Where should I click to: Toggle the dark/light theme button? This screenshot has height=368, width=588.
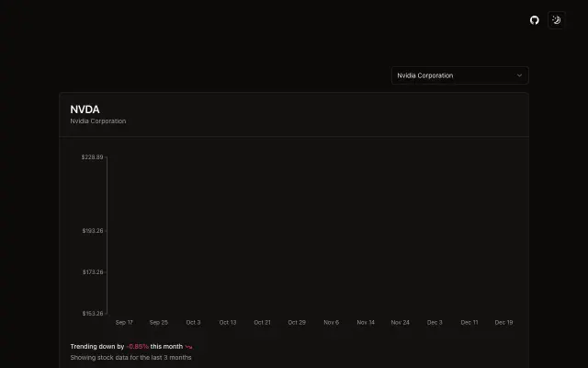(x=557, y=20)
